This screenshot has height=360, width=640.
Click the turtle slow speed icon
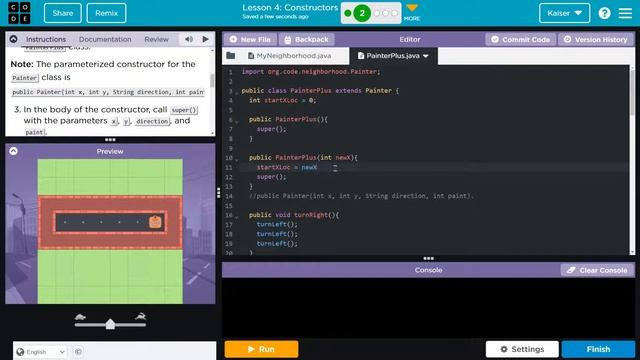coord(80,316)
